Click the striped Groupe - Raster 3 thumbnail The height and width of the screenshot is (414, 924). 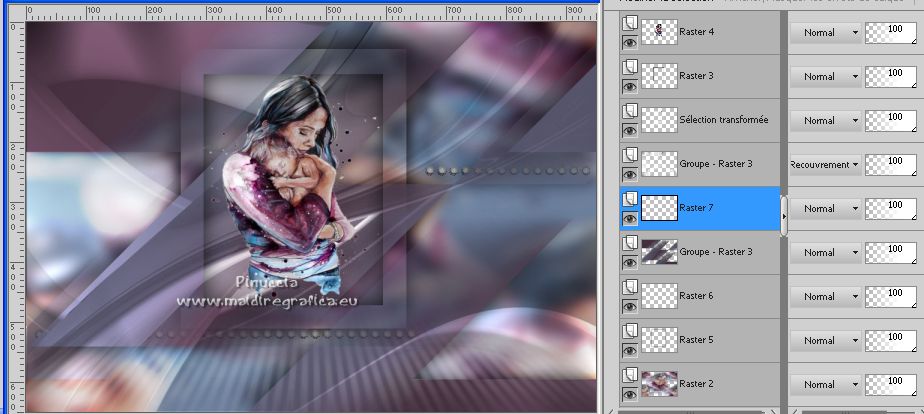click(659, 252)
